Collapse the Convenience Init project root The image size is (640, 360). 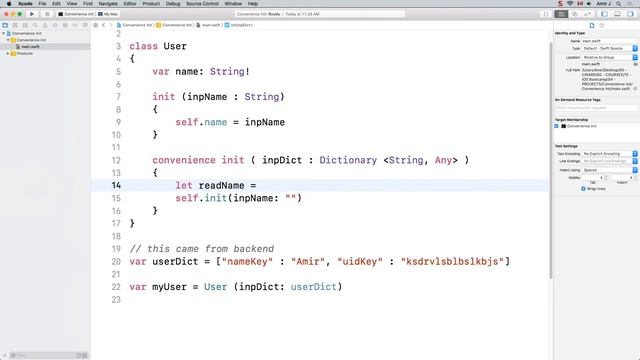click(4, 33)
